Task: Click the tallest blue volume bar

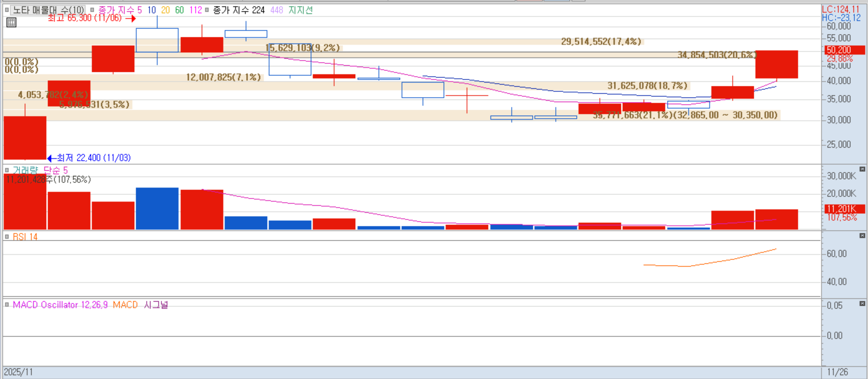Action: (x=157, y=209)
